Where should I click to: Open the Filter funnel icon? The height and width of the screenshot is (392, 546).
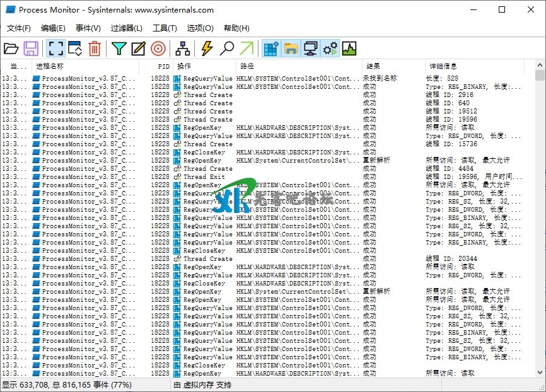click(119, 48)
